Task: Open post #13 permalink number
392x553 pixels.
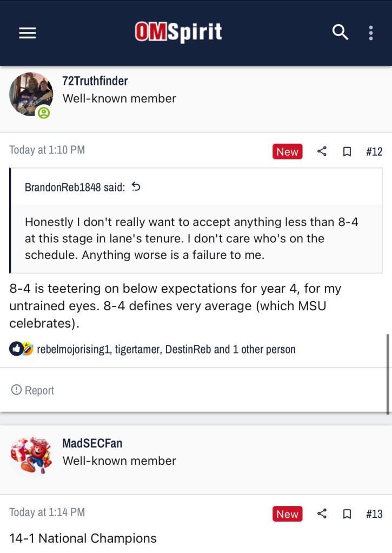Action: [374, 514]
